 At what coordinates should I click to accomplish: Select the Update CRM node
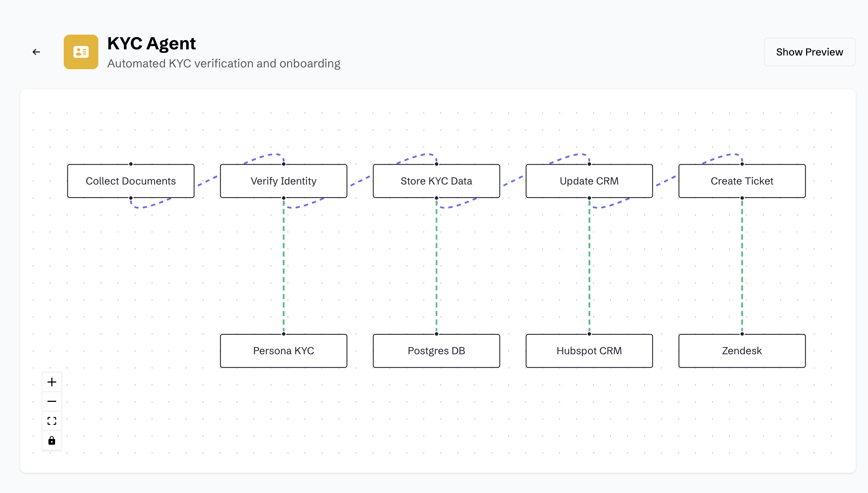589,181
